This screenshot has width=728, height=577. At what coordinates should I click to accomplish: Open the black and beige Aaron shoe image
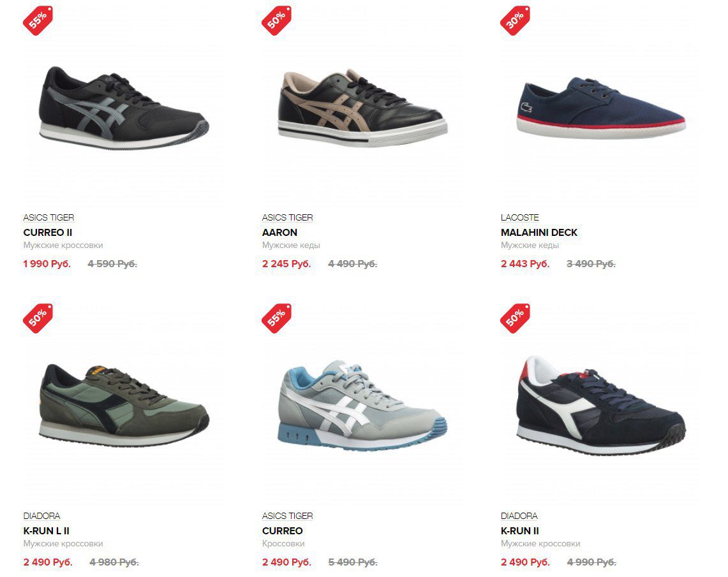362,108
